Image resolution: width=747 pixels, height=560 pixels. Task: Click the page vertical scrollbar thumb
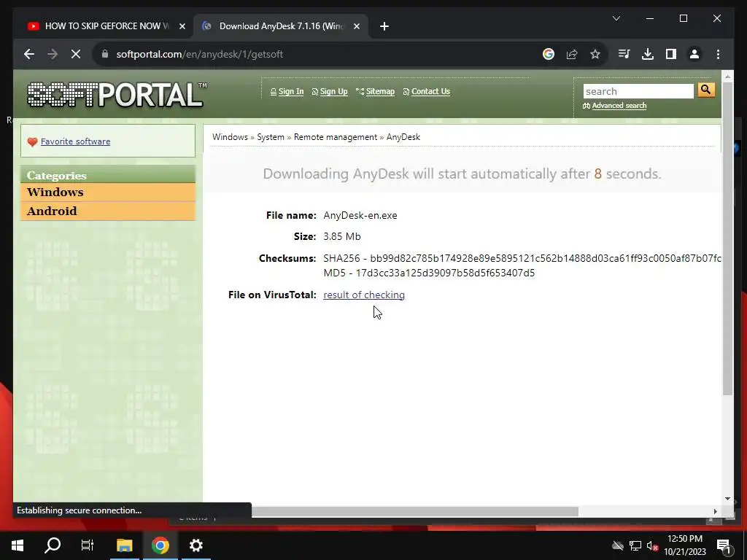tap(727, 238)
